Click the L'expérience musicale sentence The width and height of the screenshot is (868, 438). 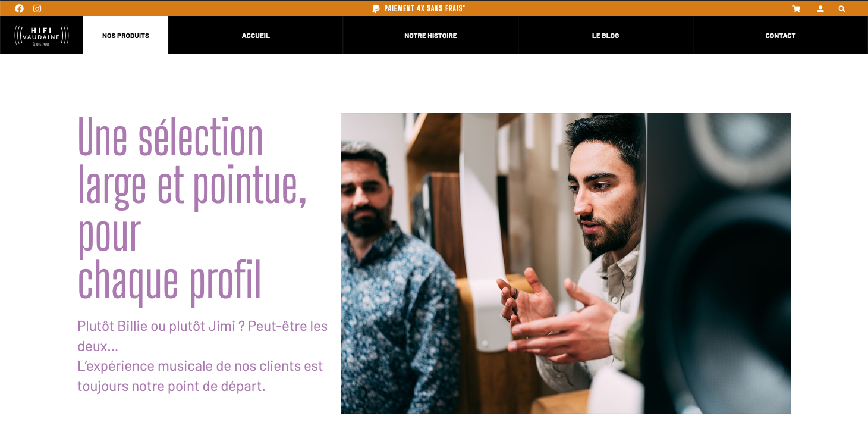point(200,376)
